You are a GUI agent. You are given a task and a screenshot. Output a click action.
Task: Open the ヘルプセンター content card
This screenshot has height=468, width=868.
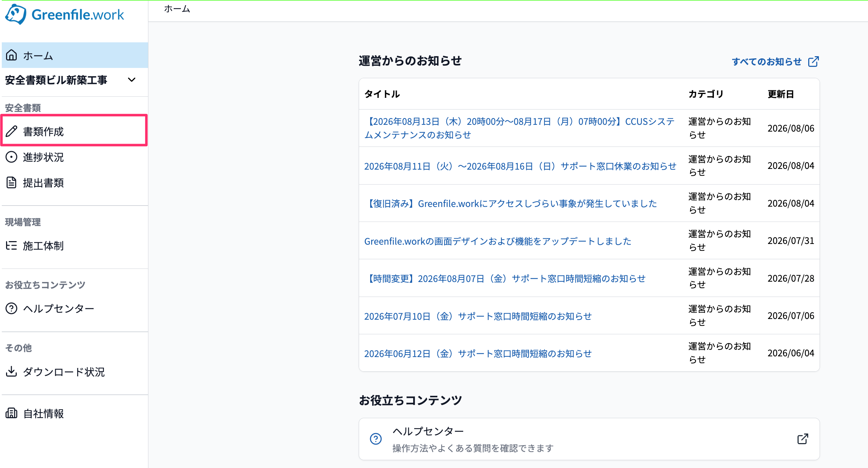point(589,439)
